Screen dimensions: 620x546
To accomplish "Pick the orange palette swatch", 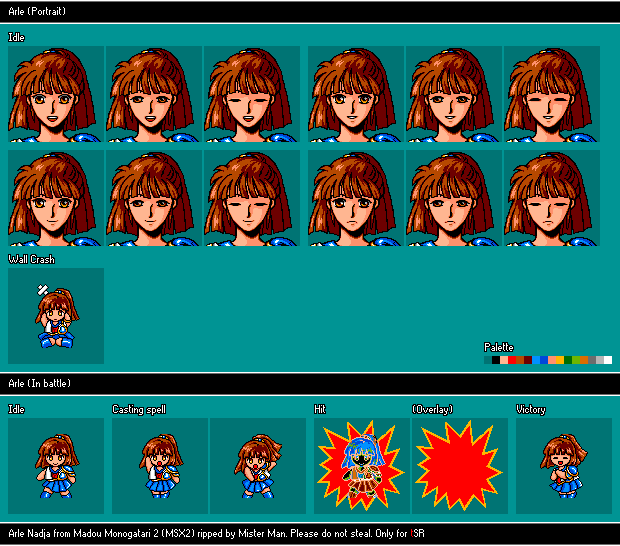I will (584, 360).
